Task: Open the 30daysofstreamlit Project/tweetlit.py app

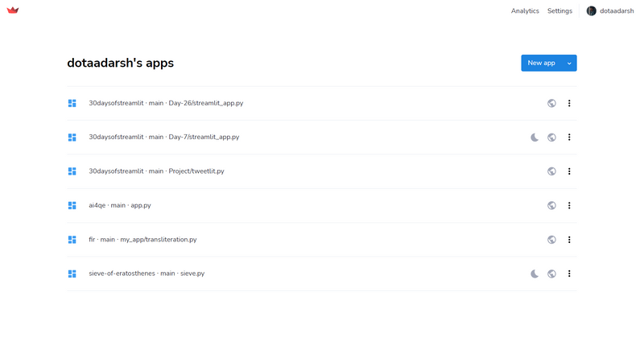Action: (x=156, y=171)
